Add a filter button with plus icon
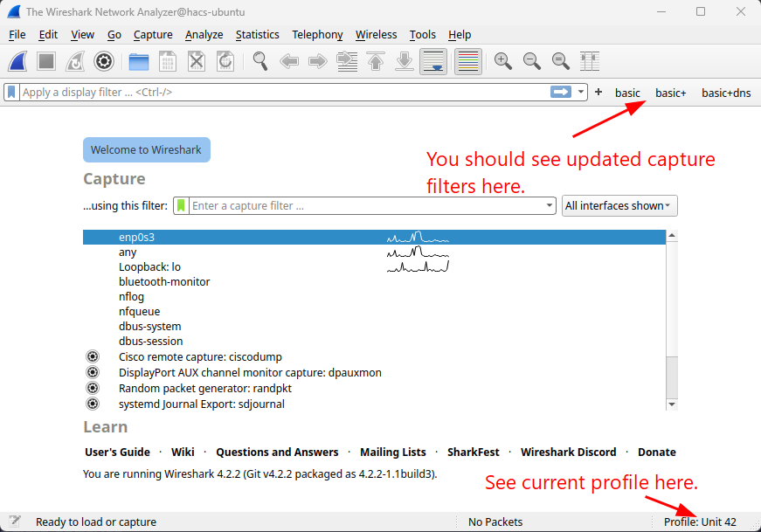 (598, 92)
